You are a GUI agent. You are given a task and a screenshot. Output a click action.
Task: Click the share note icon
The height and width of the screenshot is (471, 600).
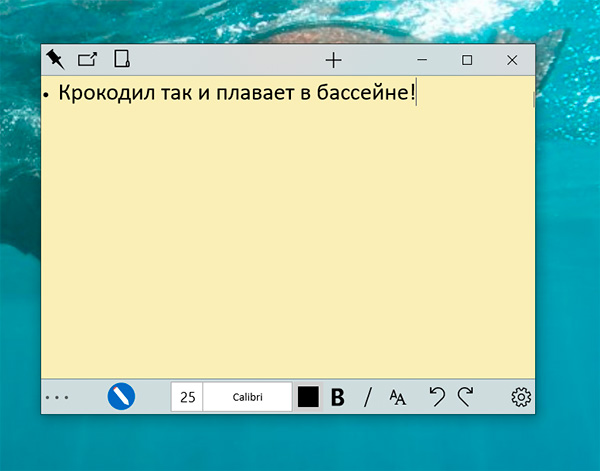(x=88, y=60)
